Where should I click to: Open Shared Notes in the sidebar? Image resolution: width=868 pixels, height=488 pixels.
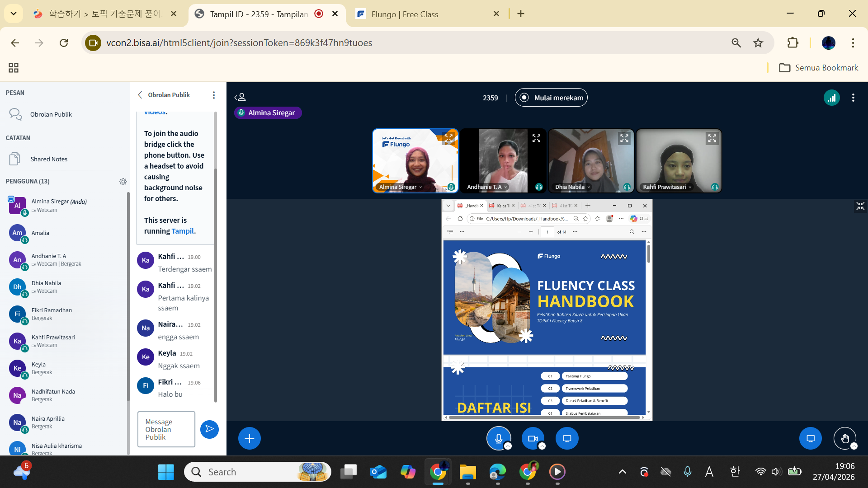click(49, 159)
